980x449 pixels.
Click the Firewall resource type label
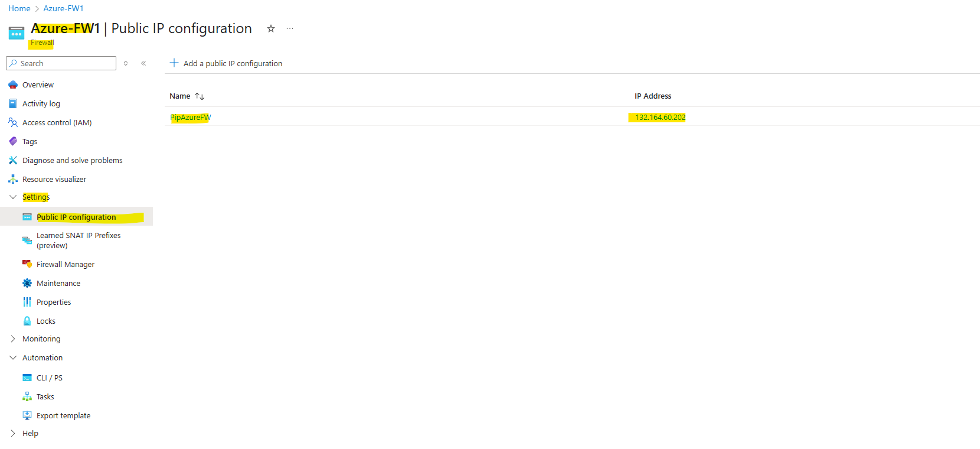pyautogui.click(x=42, y=43)
